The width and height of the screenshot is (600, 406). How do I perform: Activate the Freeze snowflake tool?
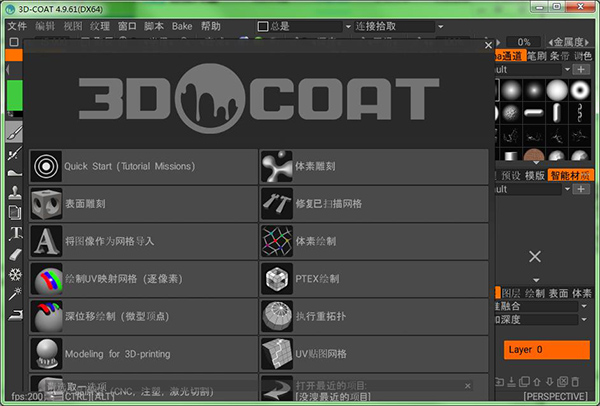click(15, 274)
